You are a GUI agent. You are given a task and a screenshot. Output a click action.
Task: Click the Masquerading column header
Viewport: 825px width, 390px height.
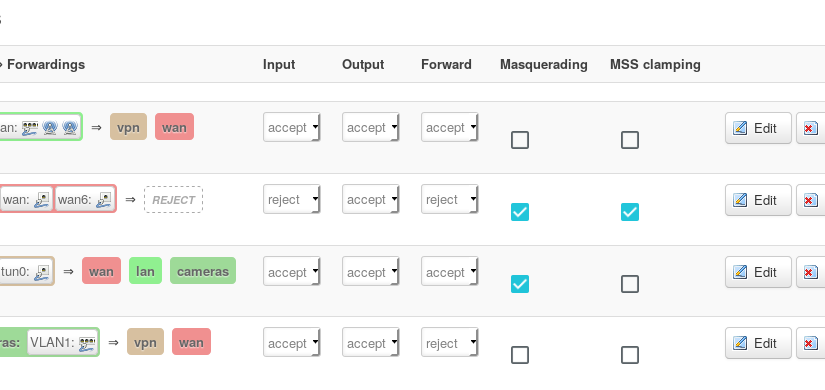coord(544,65)
